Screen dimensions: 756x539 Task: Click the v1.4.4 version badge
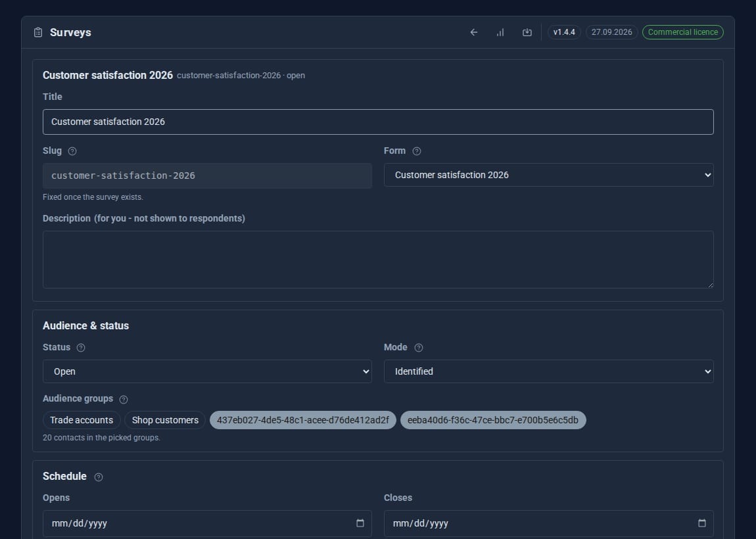pyautogui.click(x=564, y=32)
